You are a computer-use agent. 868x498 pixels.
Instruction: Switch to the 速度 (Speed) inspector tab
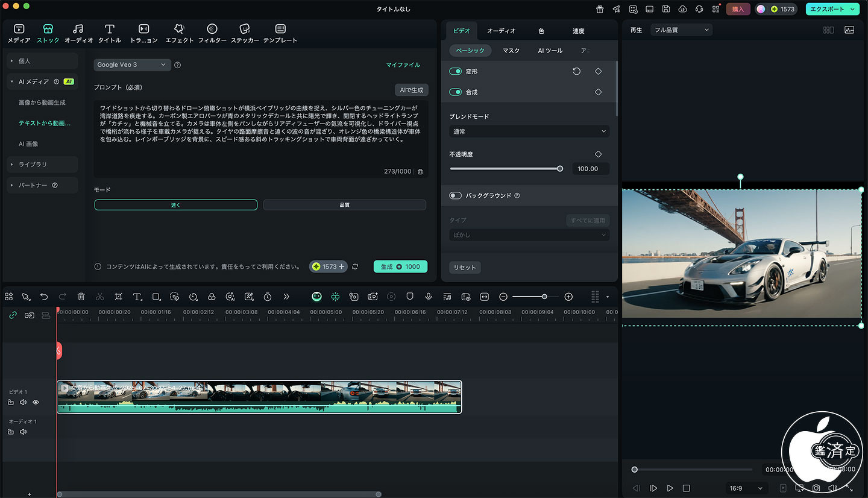coord(578,31)
